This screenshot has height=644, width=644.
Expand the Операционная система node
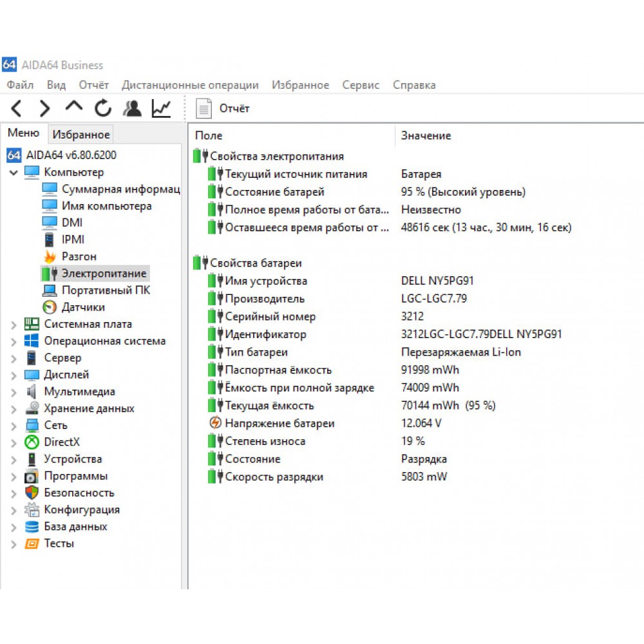point(14,342)
